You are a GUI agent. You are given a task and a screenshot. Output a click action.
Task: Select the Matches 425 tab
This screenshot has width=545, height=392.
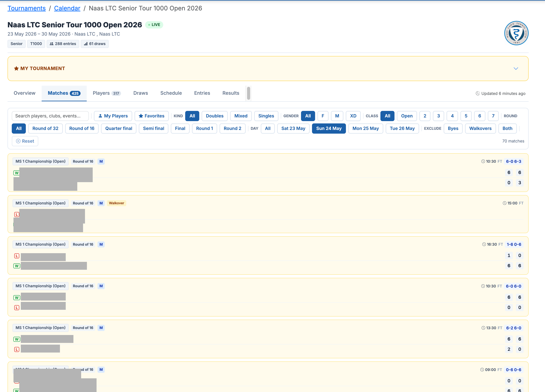click(x=64, y=93)
